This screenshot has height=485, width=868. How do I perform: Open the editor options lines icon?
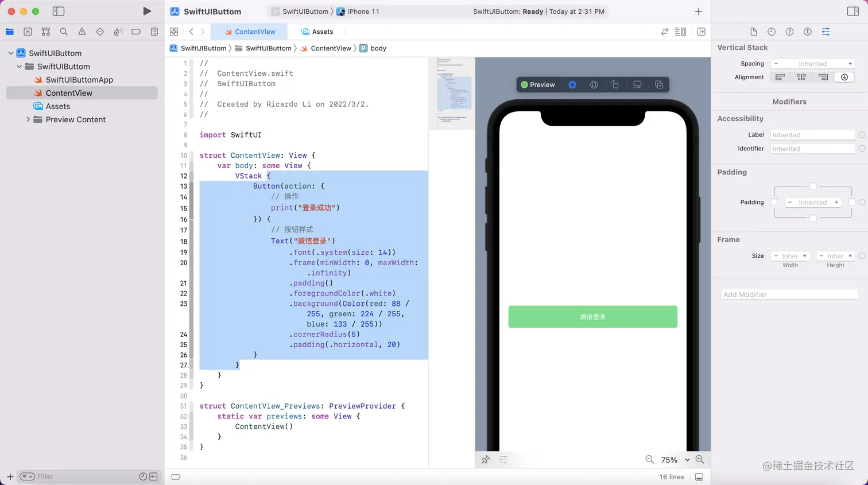tap(681, 32)
